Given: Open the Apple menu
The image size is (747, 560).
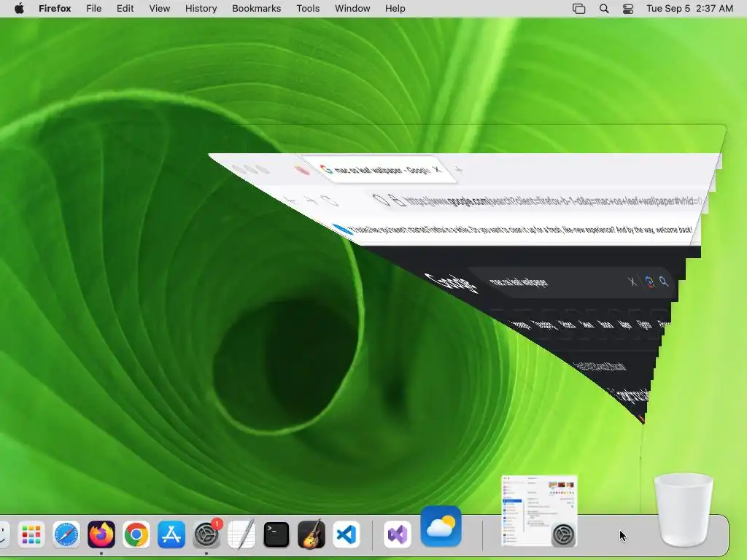Looking at the screenshot, I should pyautogui.click(x=19, y=9).
